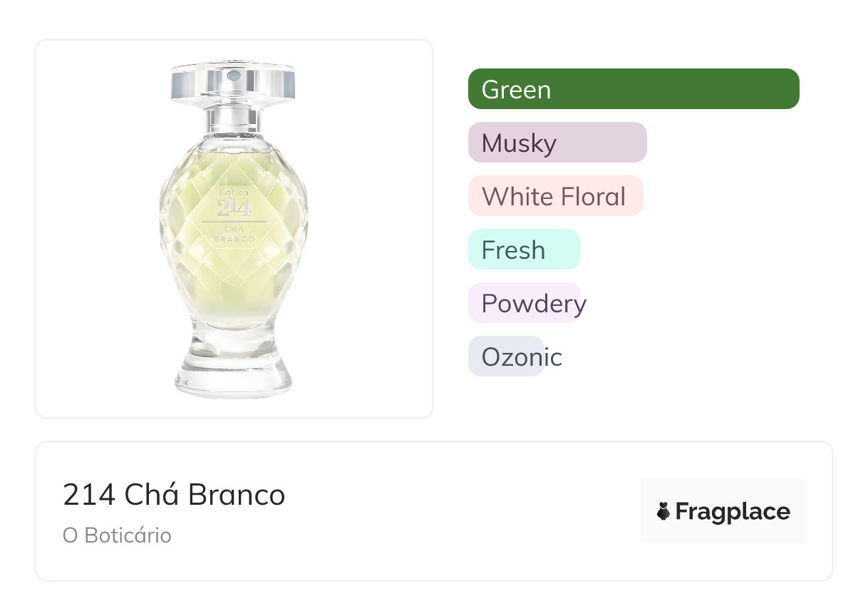This screenshot has width=868, height=616.
Task: Click the Fragplace perfume bottle logo icon
Action: tap(663, 512)
